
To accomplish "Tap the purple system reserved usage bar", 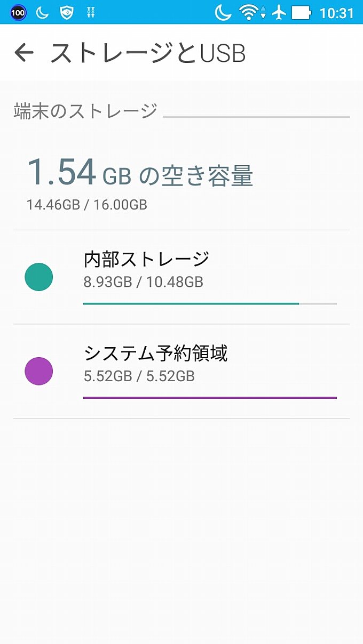I will pos(210,397).
